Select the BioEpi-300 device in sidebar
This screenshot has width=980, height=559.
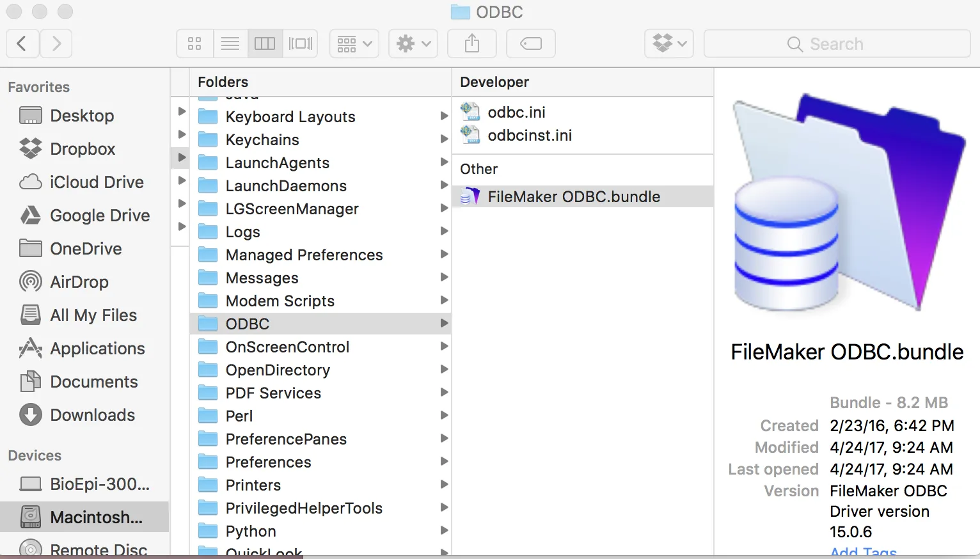84,484
